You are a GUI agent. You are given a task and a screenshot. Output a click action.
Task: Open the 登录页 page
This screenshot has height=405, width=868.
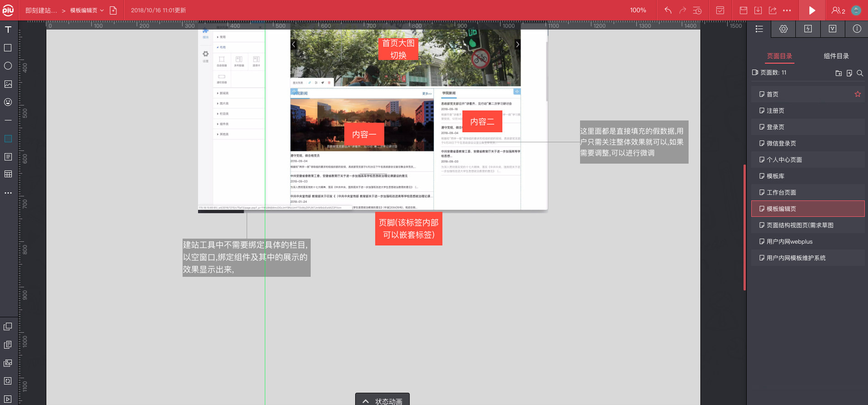coord(808,127)
